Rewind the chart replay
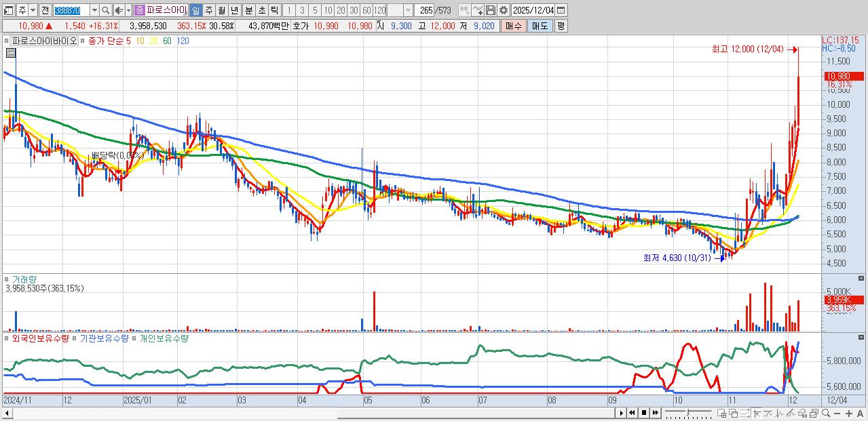 pyautogui.click(x=632, y=413)
